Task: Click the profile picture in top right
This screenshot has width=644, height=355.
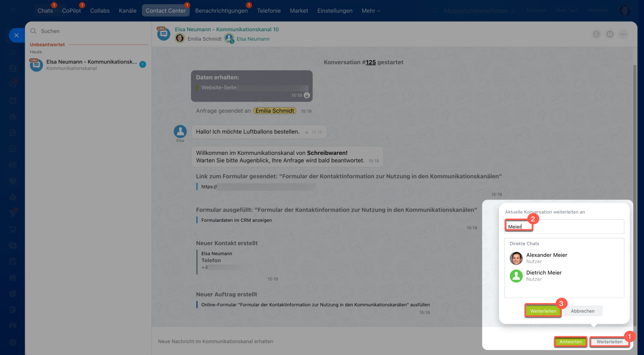Action: tap(625, 11)
